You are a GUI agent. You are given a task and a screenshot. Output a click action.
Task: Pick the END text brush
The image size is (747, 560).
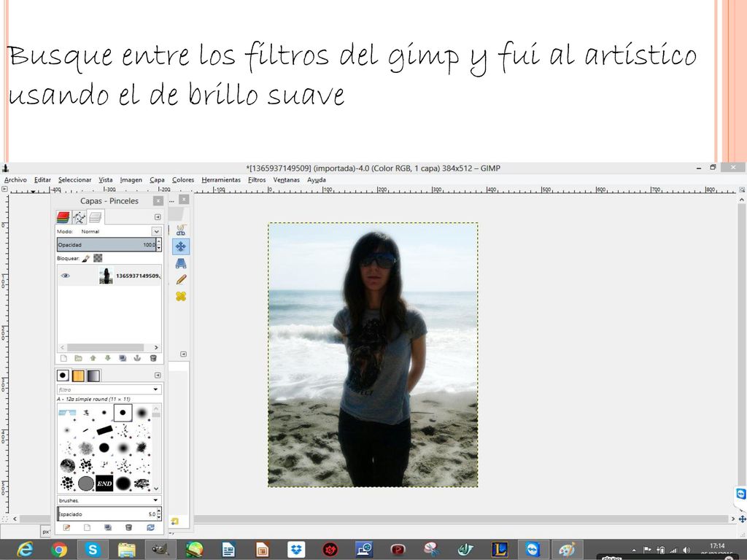point(104,483)
